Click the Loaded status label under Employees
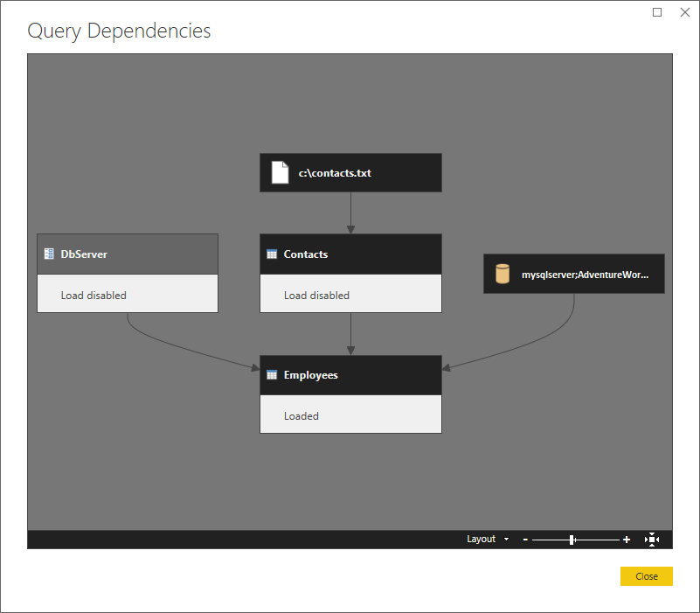The width and height of the screenshot is (700, 613). (301, 415)
